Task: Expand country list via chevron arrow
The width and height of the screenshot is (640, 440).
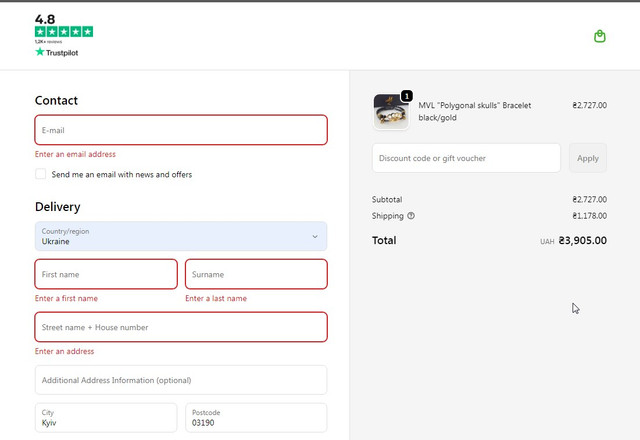Action: coord(315,236)
